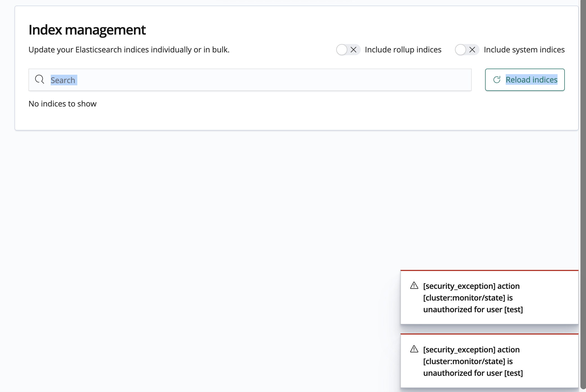This screenshot has width=586, height=392.
Task: Click the warning icon on lower error toast
Action: point(414,349)
